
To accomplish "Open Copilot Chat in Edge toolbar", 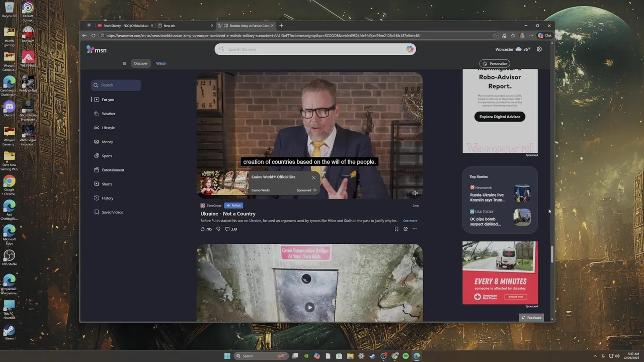I will [x=544, y=36].
